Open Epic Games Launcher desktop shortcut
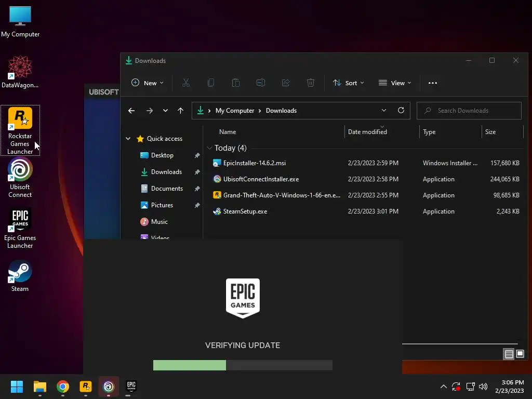532x399 pixels. (x=20, y=229)
